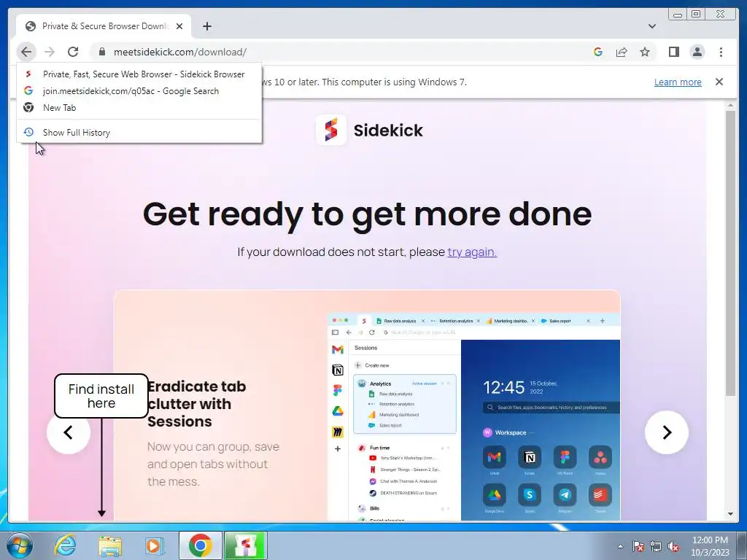Click the share page icon
Screen dimensions: 747x560
pyautogui.click(x=622, y=52)
